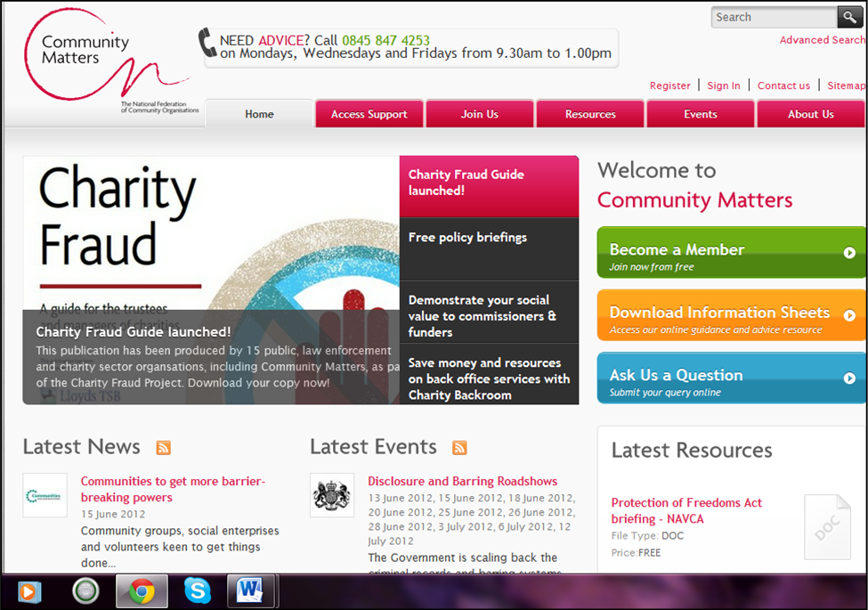Click the Register link

[669, 85]
